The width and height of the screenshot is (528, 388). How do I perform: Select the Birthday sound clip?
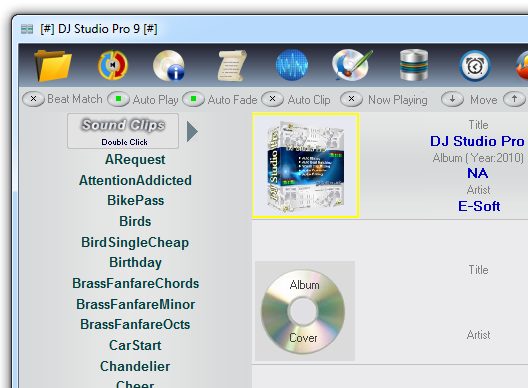point(135,262)
